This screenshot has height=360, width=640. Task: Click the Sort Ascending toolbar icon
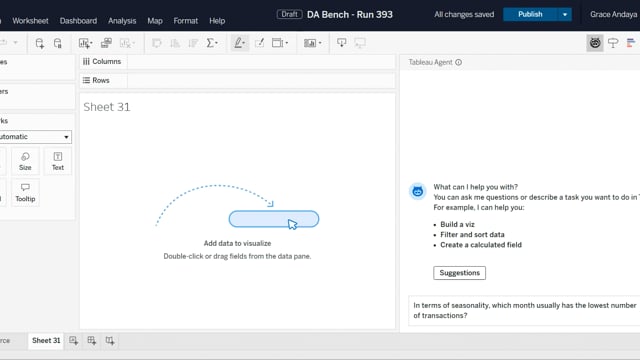coord(175,43)
